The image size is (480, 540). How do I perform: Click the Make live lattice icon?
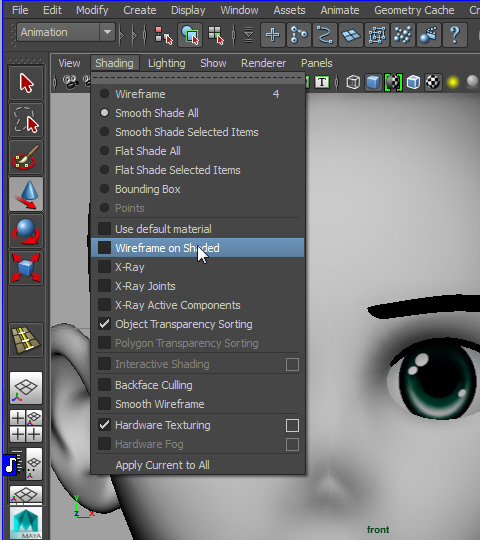377,34
